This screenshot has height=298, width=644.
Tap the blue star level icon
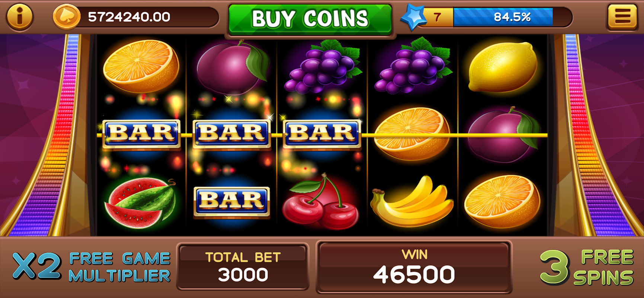[413, 17]
